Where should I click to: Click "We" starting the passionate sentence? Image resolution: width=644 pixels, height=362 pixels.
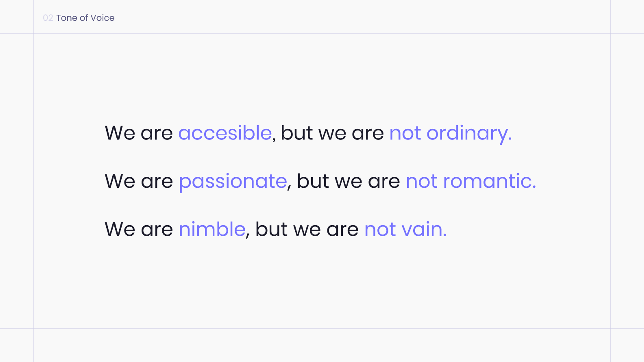click(120, 181)
